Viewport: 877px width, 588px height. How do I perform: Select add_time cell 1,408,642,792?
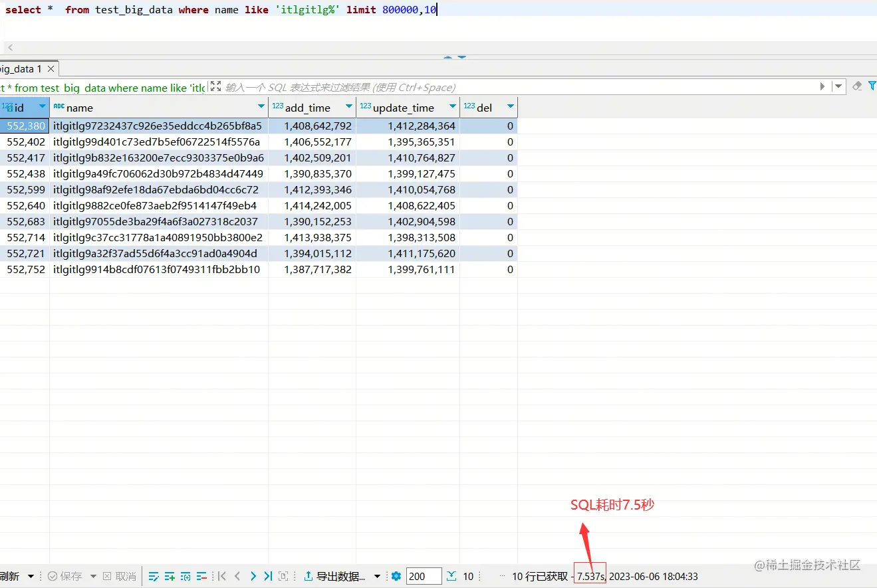click(x=312, y=126)
